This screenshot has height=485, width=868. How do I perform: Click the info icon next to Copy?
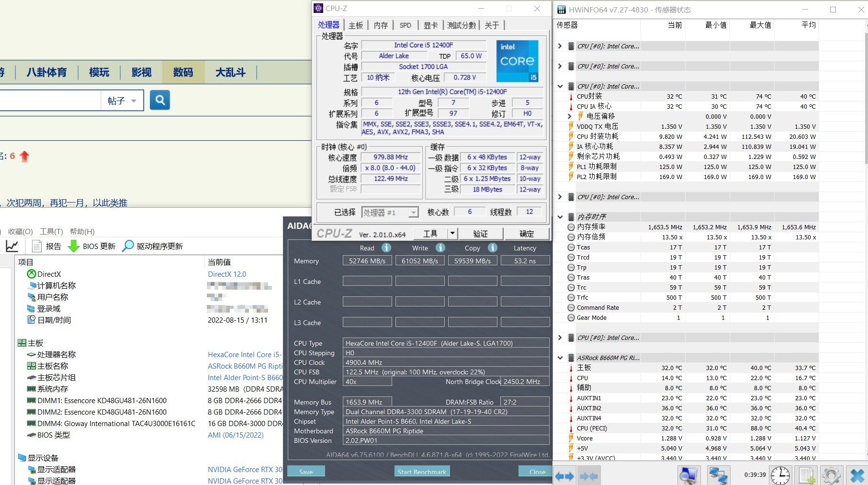click(493, 248)
